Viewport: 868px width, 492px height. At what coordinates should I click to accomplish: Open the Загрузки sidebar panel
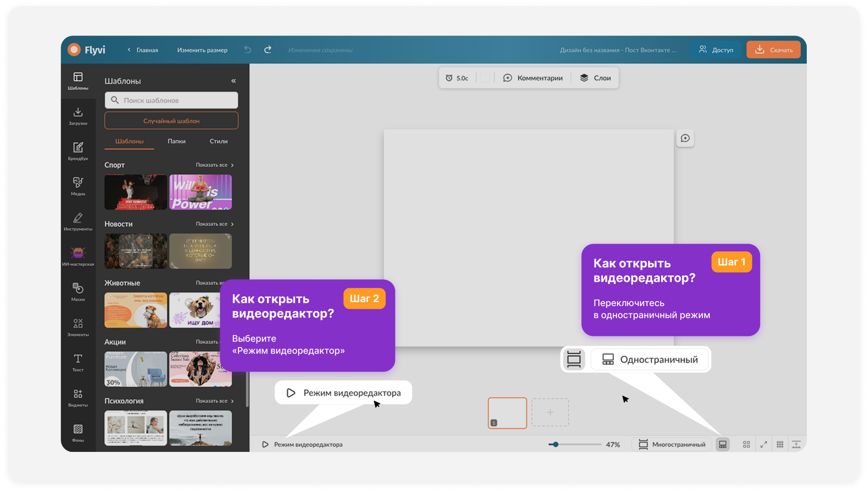(x=78, y=116)
